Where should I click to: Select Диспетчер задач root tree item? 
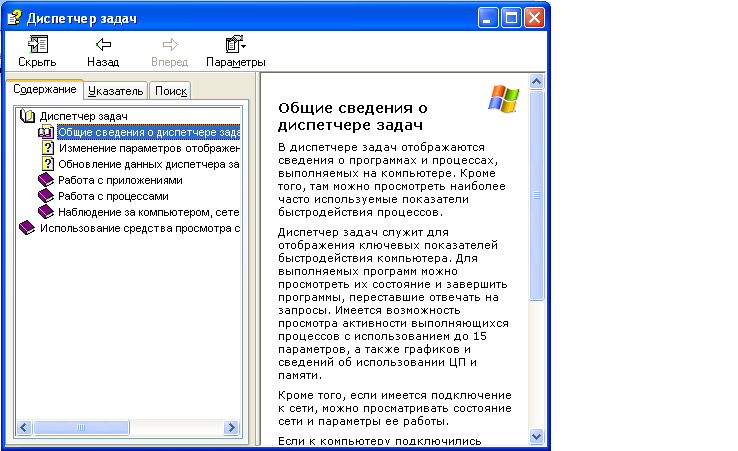(x=83, y=116)
